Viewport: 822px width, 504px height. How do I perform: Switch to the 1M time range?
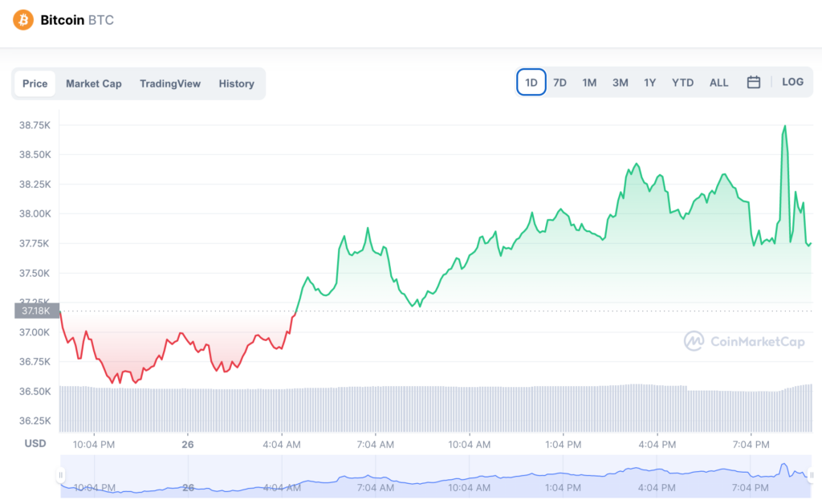pos(589,82)
